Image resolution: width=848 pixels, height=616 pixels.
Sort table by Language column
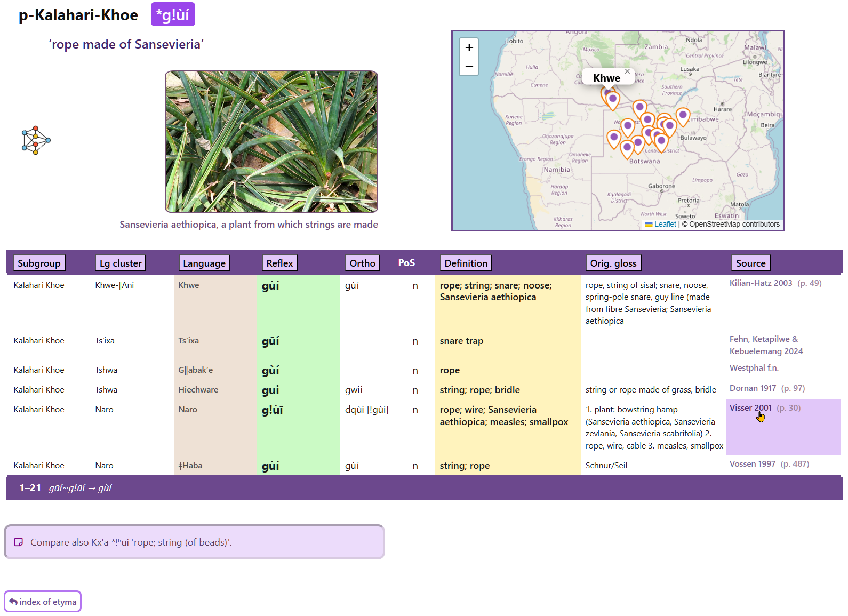(204, 263)
